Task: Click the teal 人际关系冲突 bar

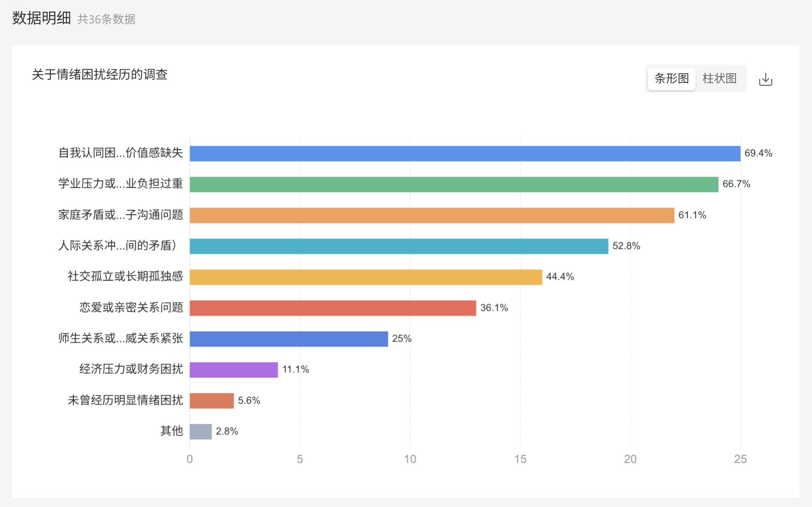Action: pyautogui.click(x=399, y=246)
